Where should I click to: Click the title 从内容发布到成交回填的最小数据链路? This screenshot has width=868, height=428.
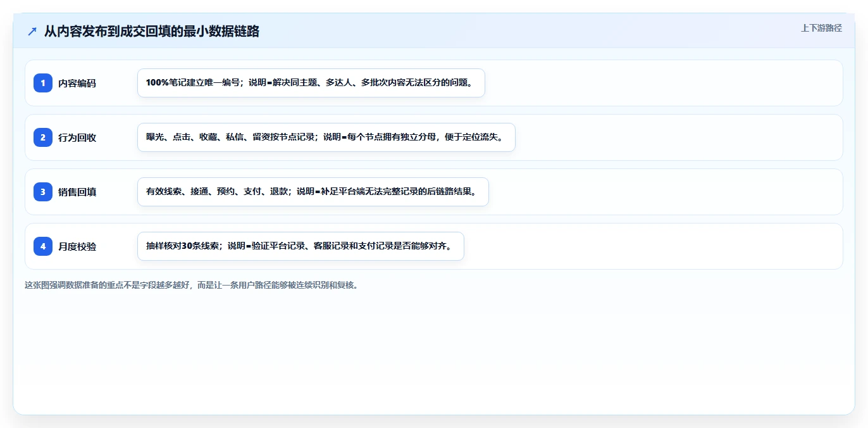tap(152, 31)
